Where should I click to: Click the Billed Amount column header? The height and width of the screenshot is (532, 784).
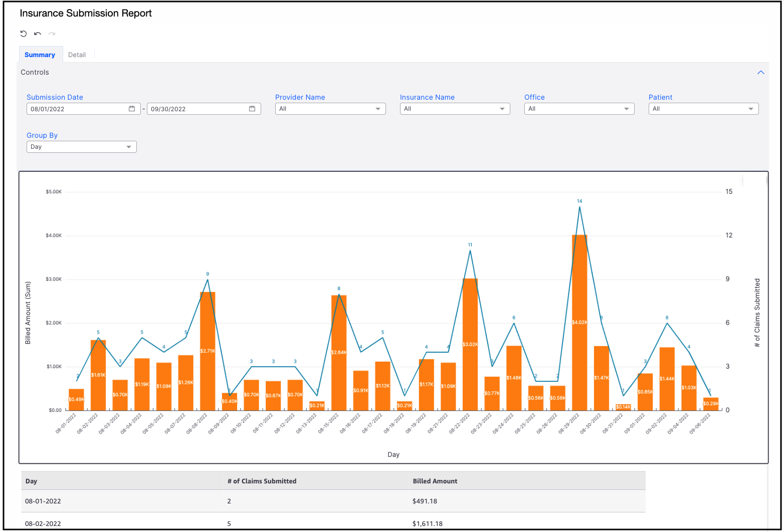[435, 481]
